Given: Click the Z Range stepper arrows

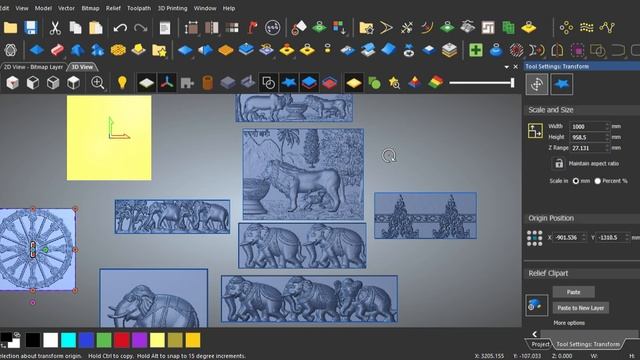Looking at the screenshot, I should coord(607,148).
